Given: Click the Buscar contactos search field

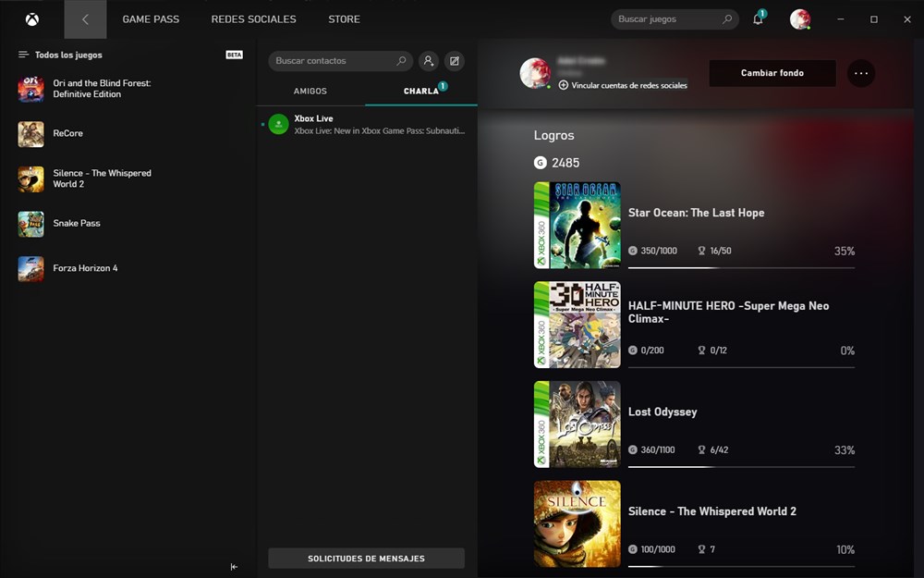Looking at the screenshot, I should (x=341, y=61).
